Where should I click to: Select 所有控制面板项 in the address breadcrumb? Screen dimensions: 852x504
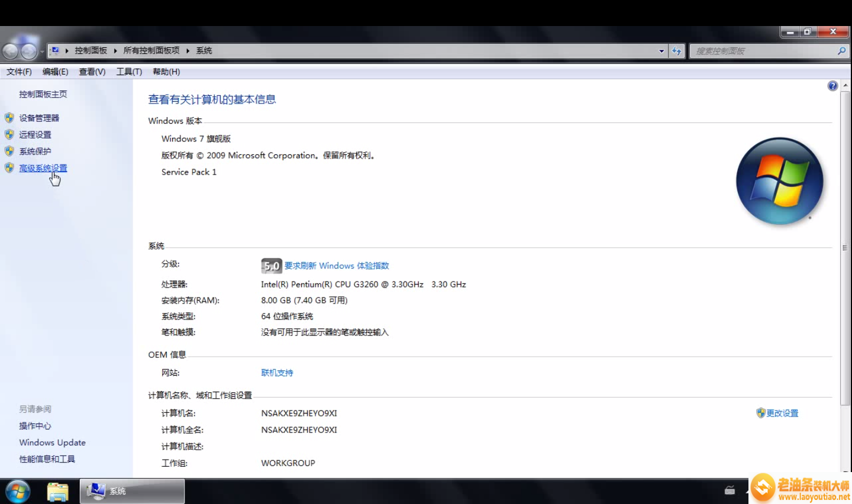tap(151, 51)
